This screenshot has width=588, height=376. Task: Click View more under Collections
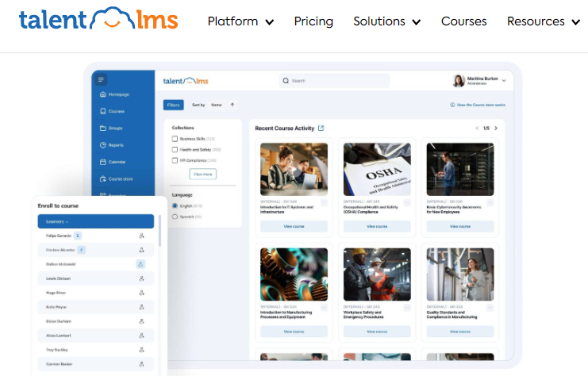pos(203,174)
